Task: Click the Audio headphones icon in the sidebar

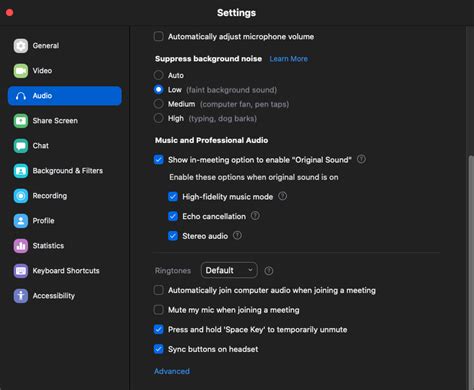Action: (21, 96)
